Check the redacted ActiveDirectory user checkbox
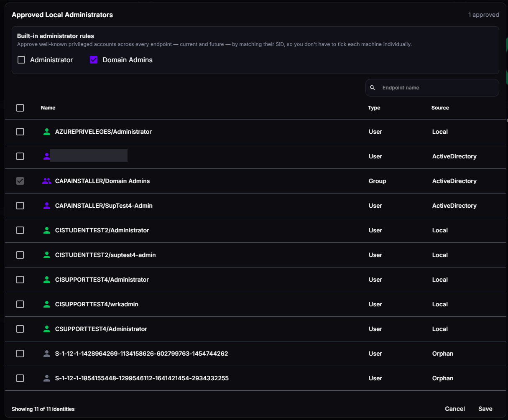Image resolution: width=508 pixels, height=420 pixels. pyautogui.click(x=20, y=156)
